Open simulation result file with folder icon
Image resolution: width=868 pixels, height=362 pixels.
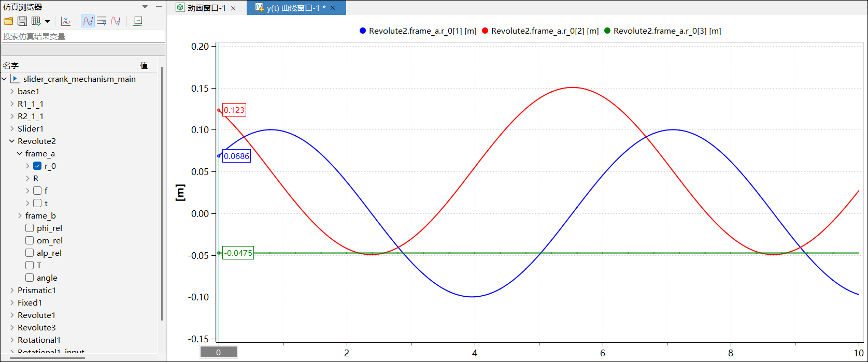[8, 21]
